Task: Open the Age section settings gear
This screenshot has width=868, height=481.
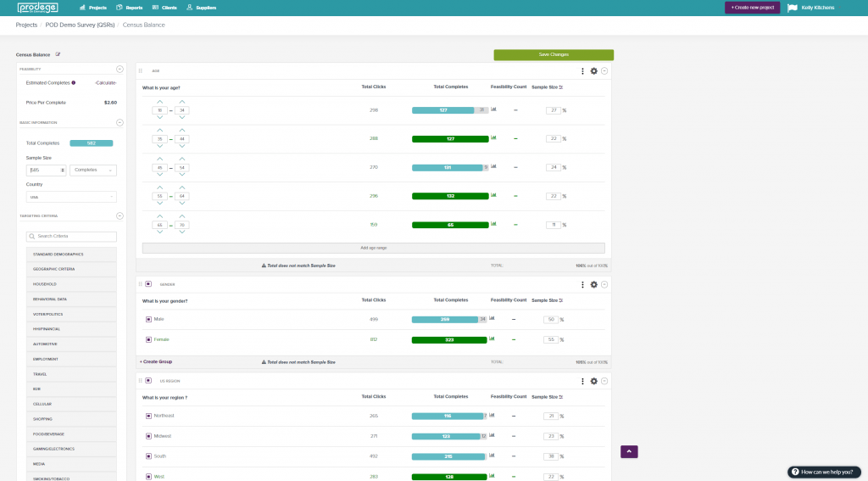Action: [x=593, y=71]
